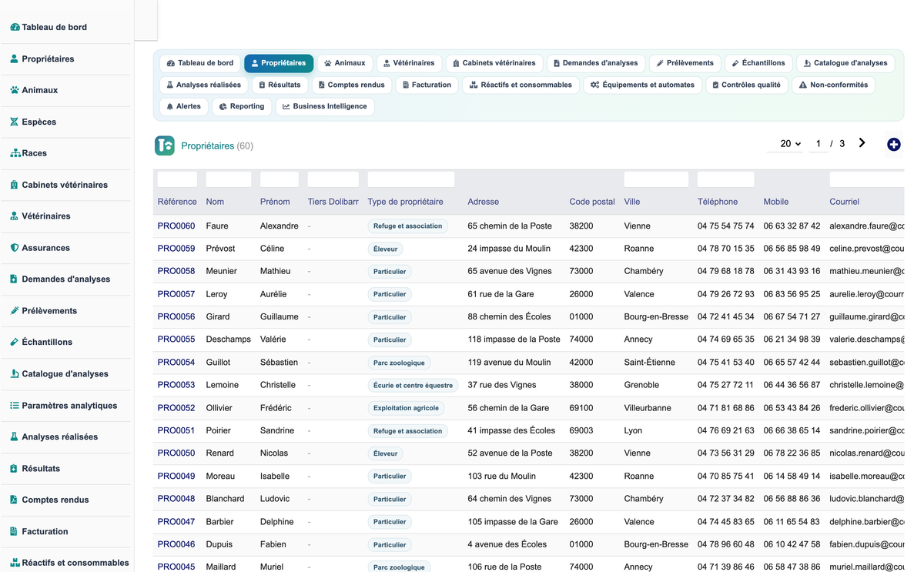The width and height of the screenshot is (924, 572).
Task: Click address 118 impasse de la Poste
Action: pos(514,340)
